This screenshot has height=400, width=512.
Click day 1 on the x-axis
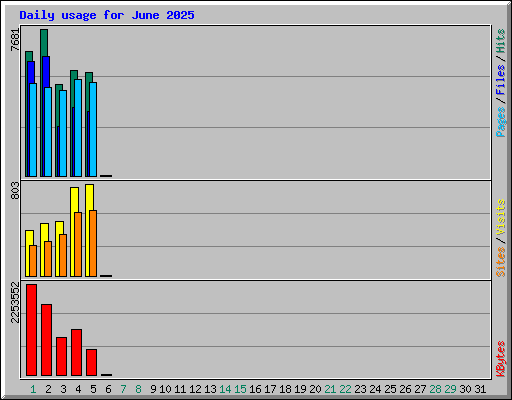point(33,389)
